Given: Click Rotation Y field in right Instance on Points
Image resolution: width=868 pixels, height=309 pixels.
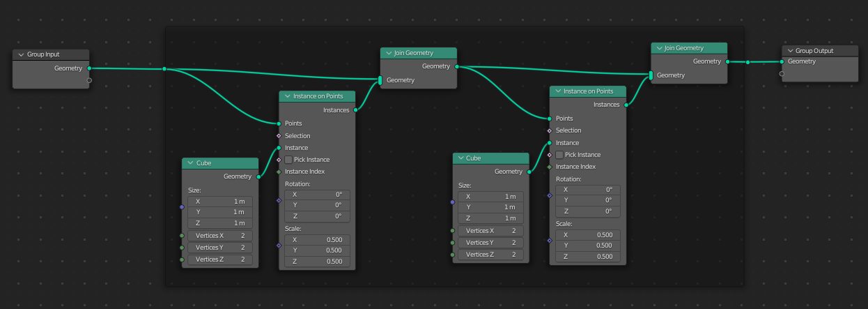Looking at the screenshot, I should click(587, 200).
